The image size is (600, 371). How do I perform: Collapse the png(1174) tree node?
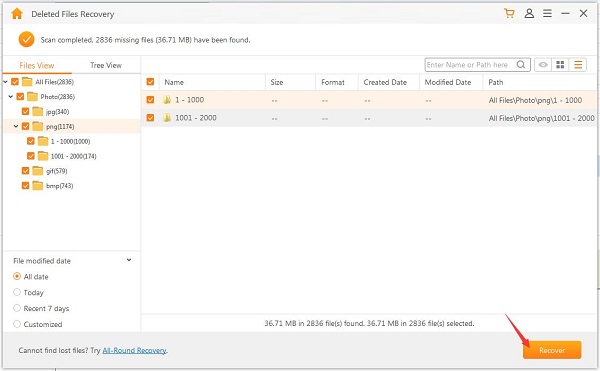click(x=16, y=126)
